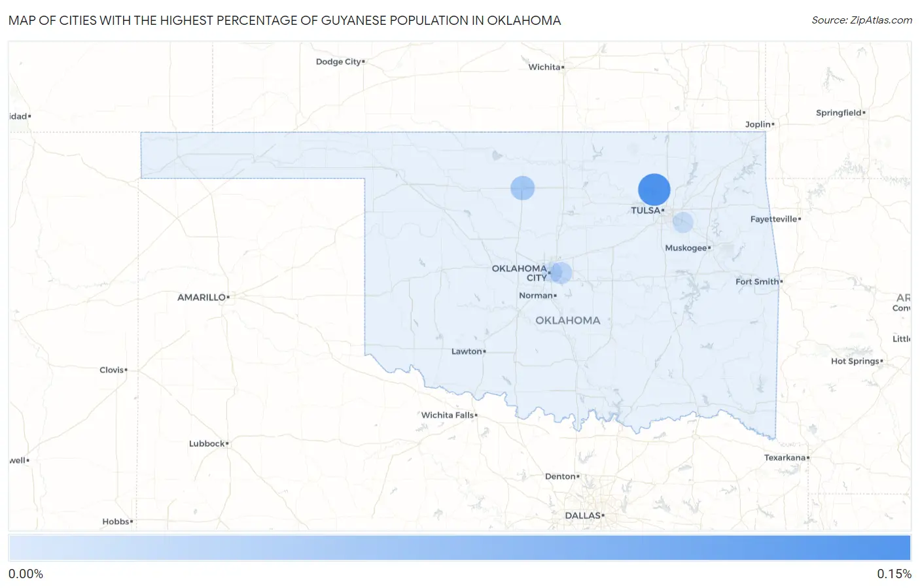This screenshot has height=588, width=920.
Task: Click the AMARILLO label
Action: [202, 298]
